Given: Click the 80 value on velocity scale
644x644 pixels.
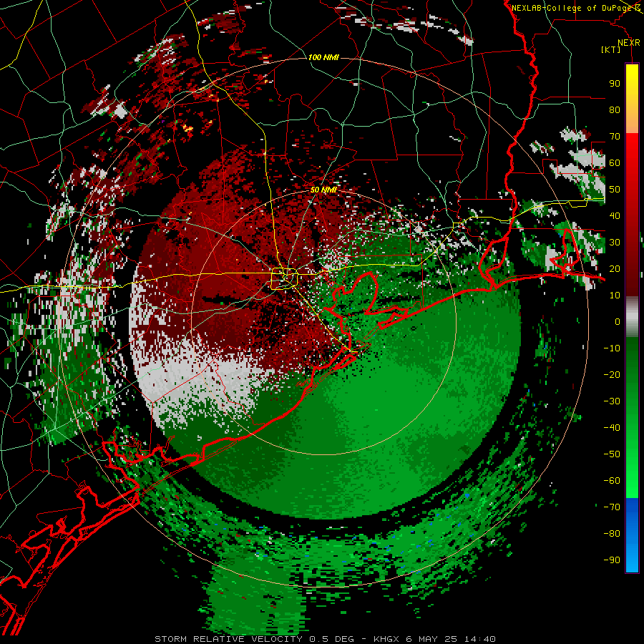Looking at the screenshot, I should click(615, 109).
